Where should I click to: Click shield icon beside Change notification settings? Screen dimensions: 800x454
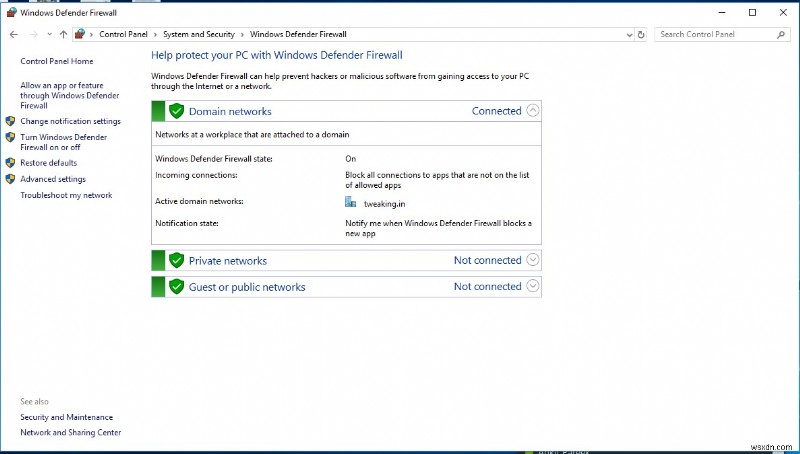click(10, 121)
